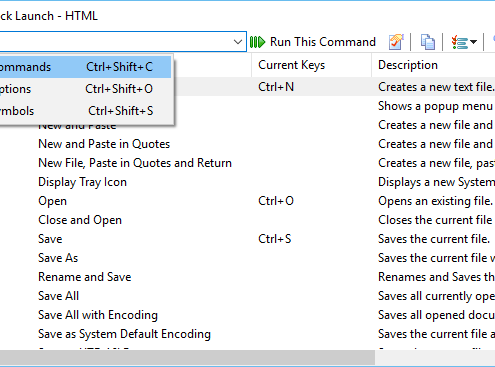
Task: Select the Rename and Save command
Action: [85, 277]
